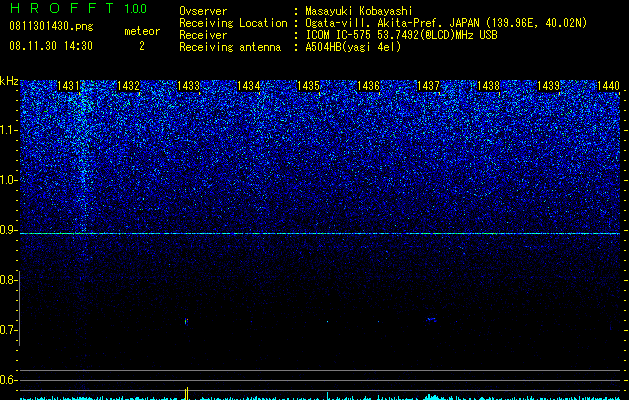Click the 1437 time marker
Image resolution: width=629 pixels, height=400 pixels.
(x=428, y=86)
